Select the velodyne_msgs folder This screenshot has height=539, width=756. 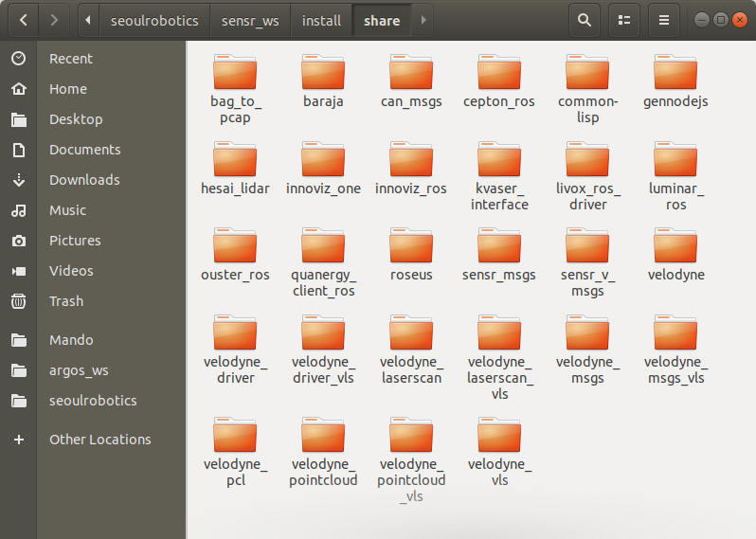(587, 350)
